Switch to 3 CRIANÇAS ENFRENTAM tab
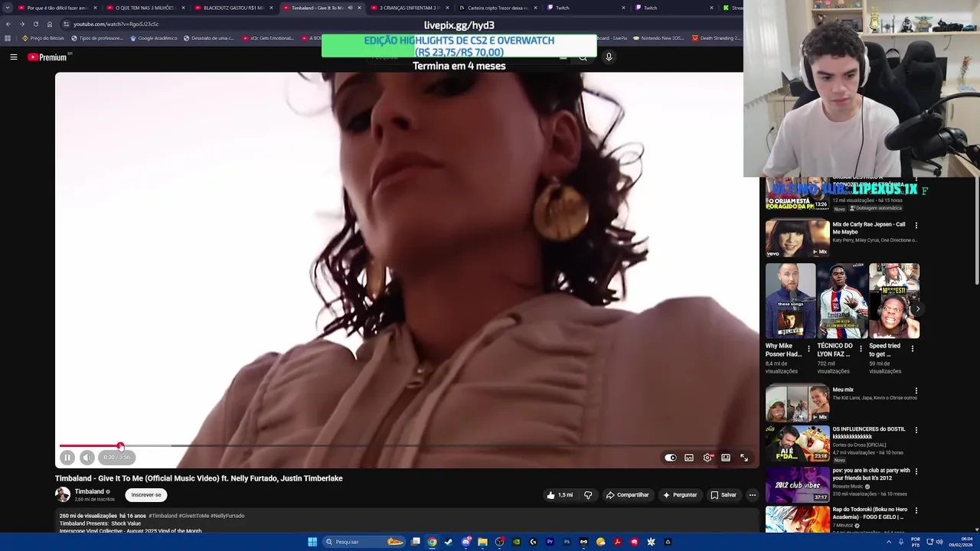This screenshot has height=551, width=980. point(410,8)
